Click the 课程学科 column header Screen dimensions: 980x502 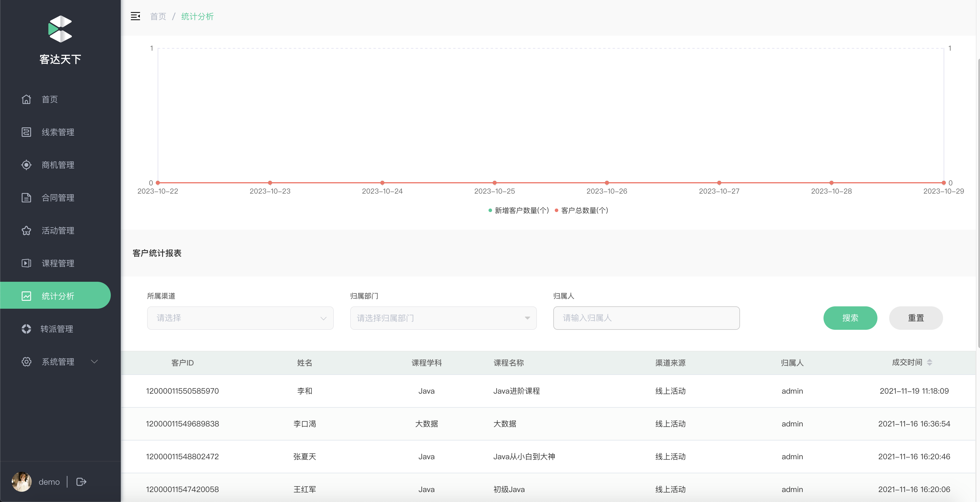426,363
